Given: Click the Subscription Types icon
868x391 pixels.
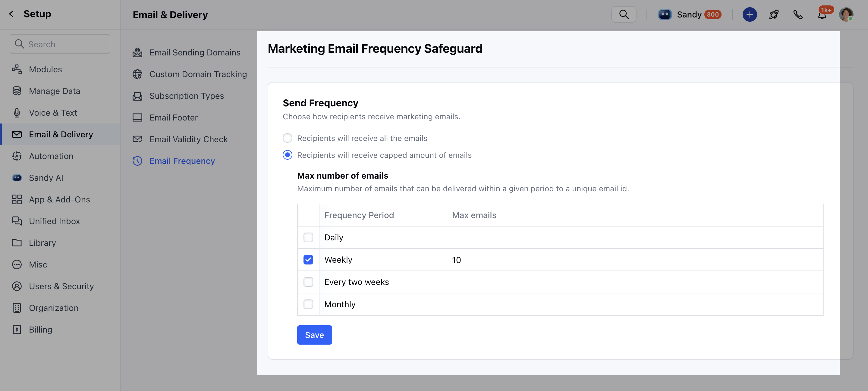Looking at the screenshot, I should 137,96.
